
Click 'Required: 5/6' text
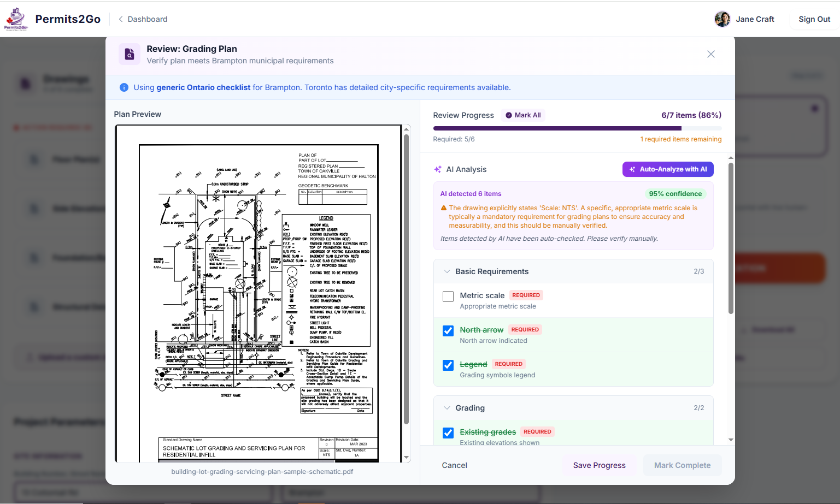coord(454,139)
